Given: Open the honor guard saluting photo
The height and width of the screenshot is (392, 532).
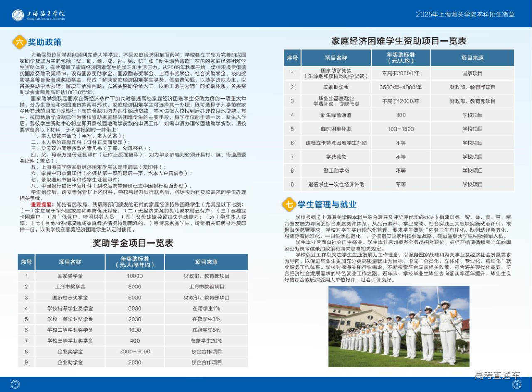Looking at the screenshot, I should click(399, 326).
